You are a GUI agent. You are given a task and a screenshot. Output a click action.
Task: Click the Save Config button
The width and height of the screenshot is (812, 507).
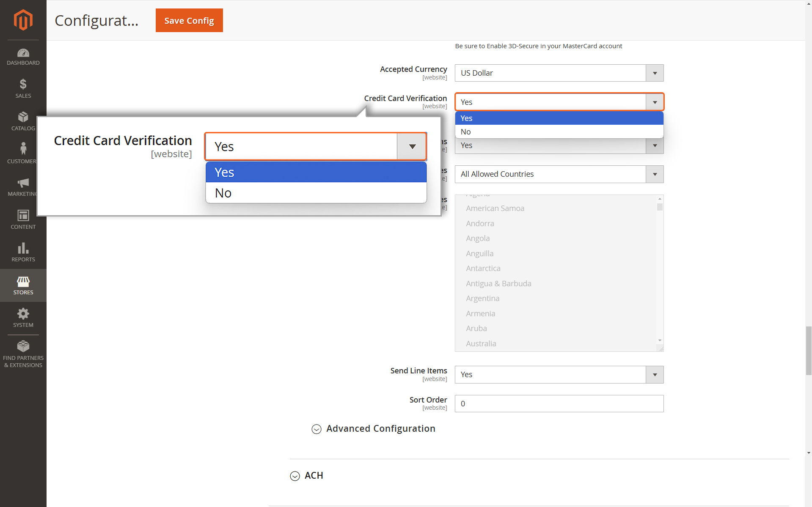[x=189, y=20]
